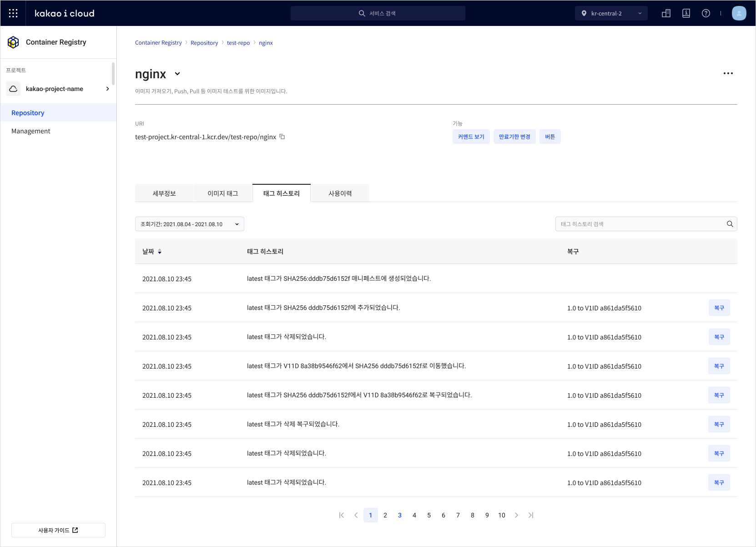The width and height of the screenshot is (756, 547).
Task: Click the '매니페스트에 생성되었습니다' history entry
Action: [339, 279]
